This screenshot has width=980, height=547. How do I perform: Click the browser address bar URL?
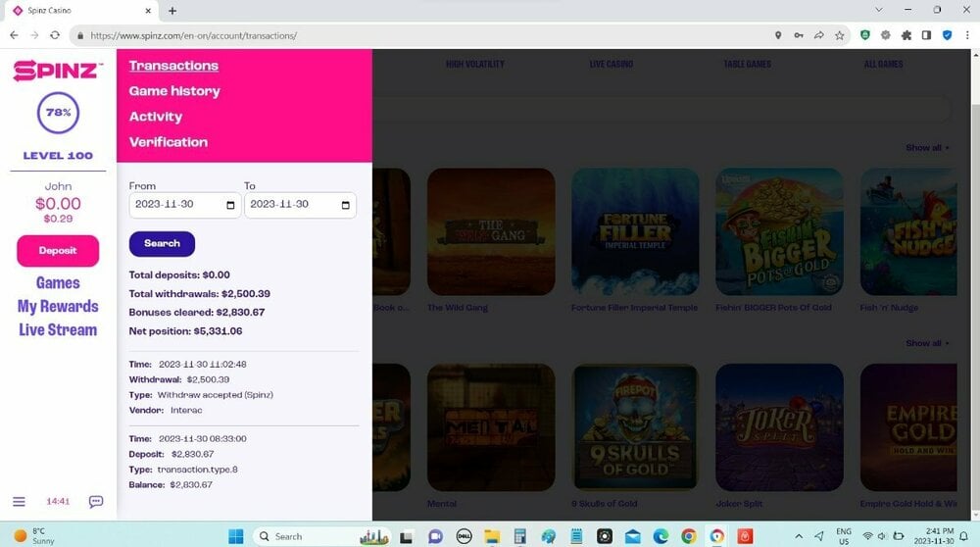pos(194,35)
